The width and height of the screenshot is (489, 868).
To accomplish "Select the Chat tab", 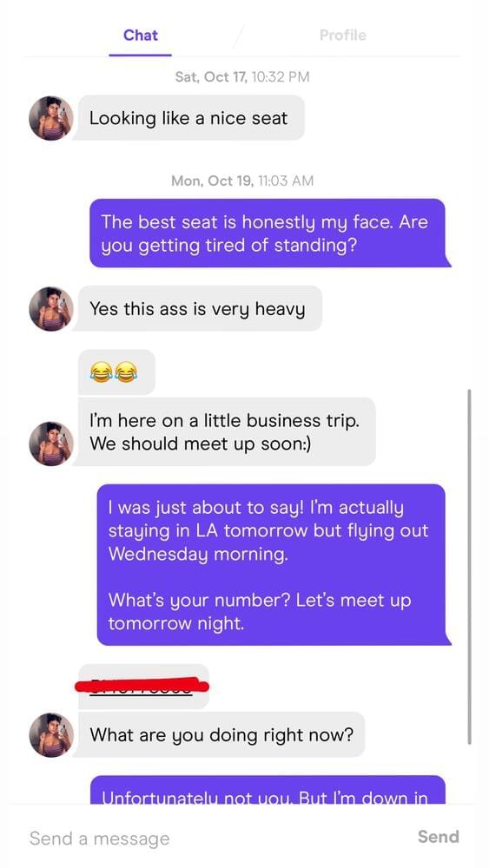I will tap(140, 36).
